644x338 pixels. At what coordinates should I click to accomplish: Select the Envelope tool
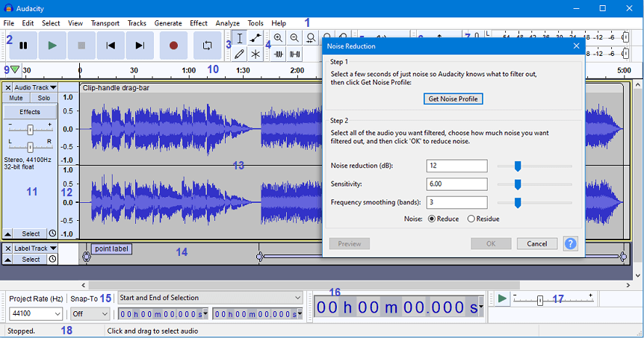click(256, 39)
